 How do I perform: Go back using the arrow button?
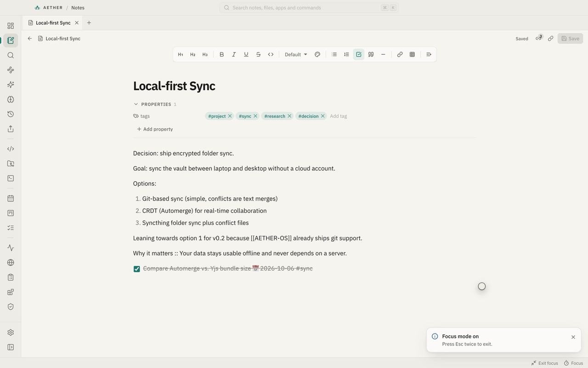[30, 39]
